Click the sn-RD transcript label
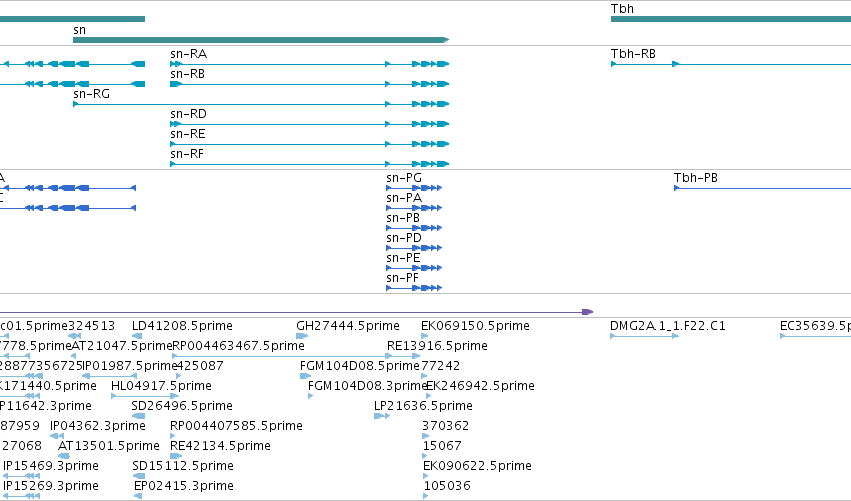This screenshot has height=501, width=851. click(188, 114)
